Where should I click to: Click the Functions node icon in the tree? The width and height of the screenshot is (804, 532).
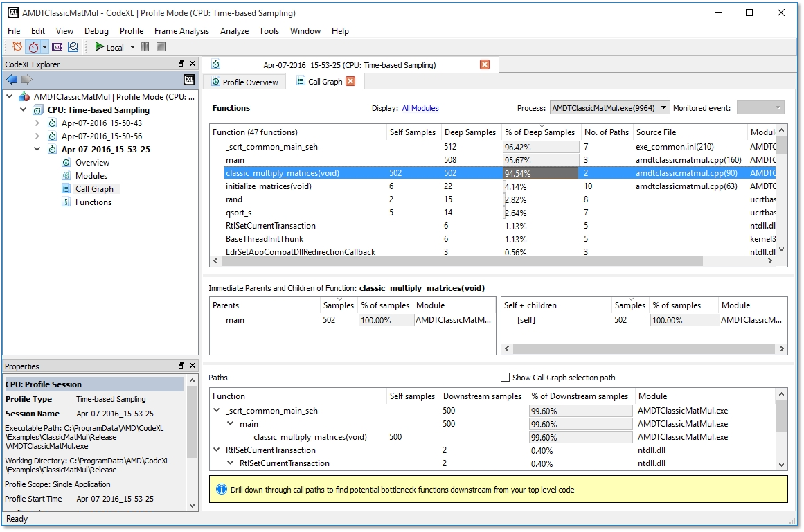(x=66, y=202)
